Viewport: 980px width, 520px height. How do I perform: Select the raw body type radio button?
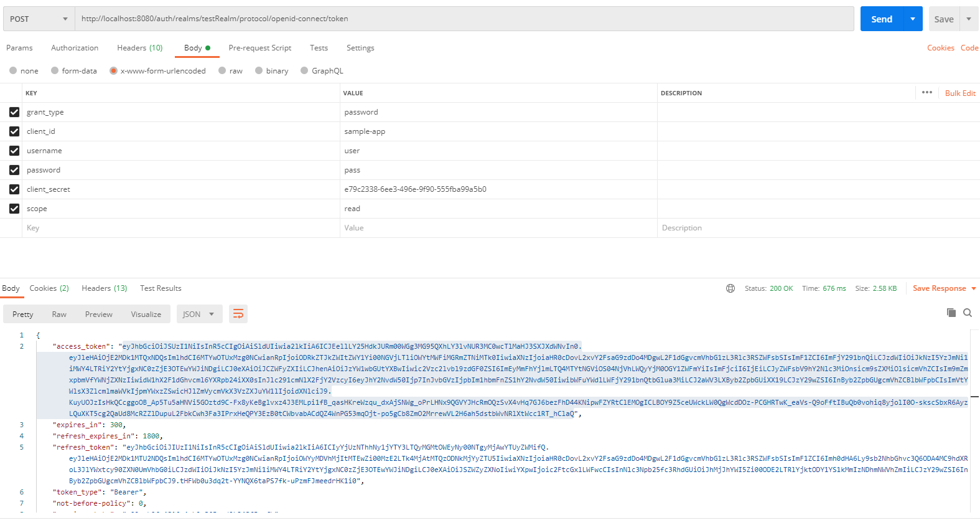pos(222,71)
